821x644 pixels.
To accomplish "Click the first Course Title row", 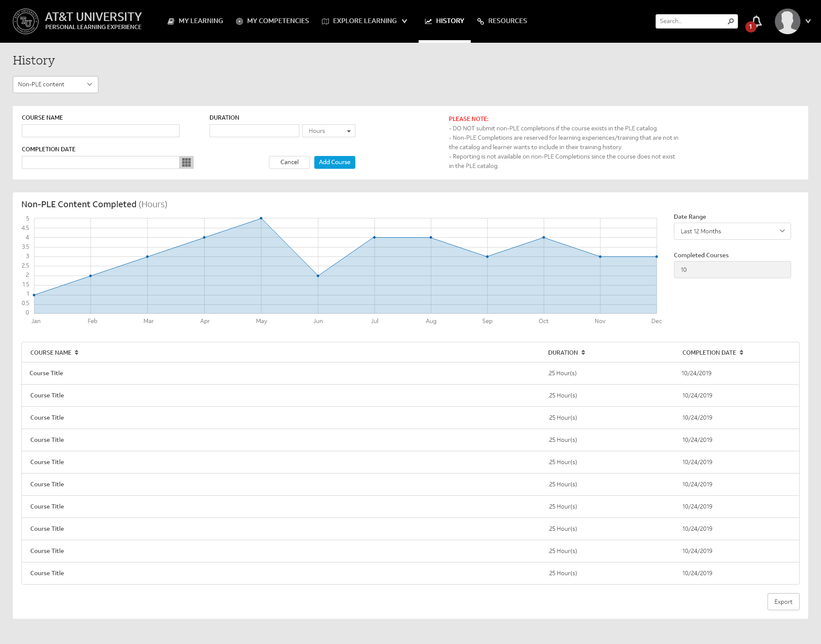I will 410,373.
